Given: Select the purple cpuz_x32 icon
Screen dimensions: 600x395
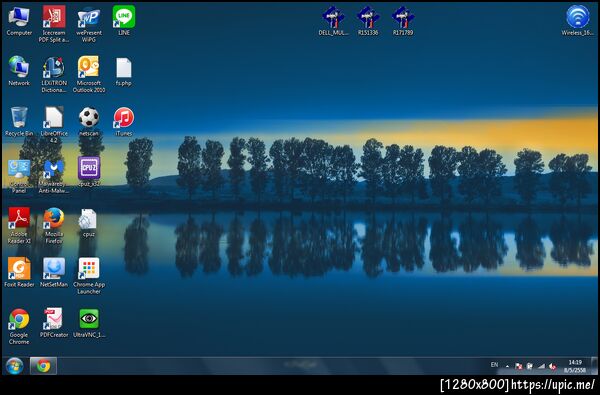Looking at the screenshot, I should (89, 172).
